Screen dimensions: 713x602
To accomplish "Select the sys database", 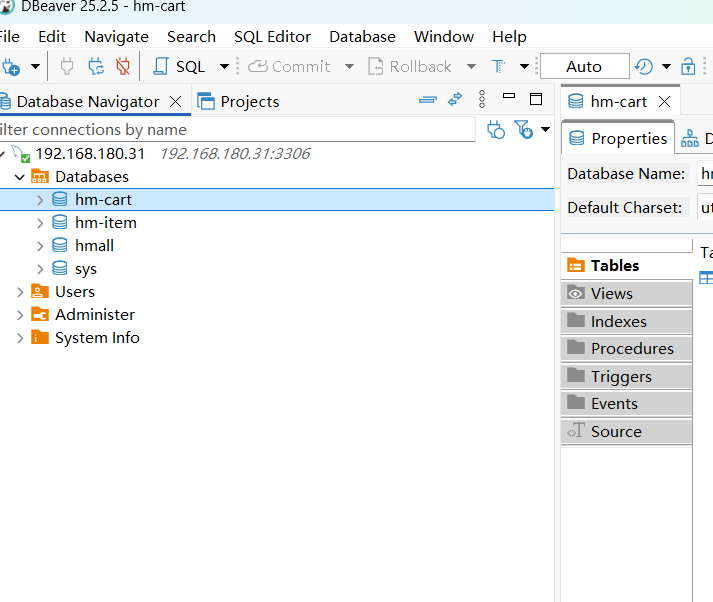I will (86, 269).
